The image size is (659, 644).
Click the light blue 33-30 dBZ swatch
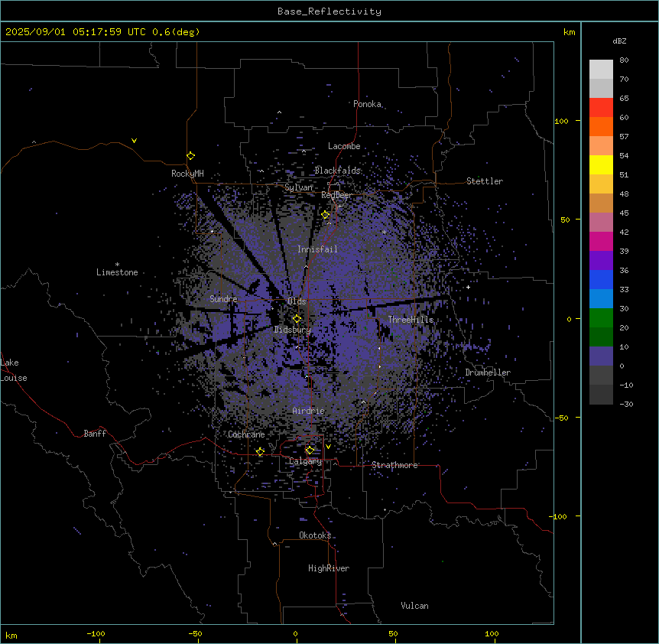tap(601, 298)
